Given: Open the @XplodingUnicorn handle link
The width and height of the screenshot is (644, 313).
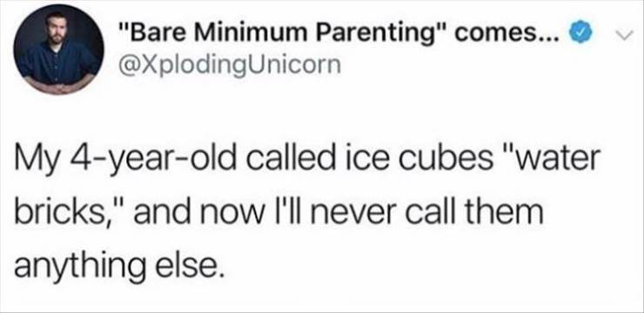Looking at the screenshot, I should pos(229,65).
